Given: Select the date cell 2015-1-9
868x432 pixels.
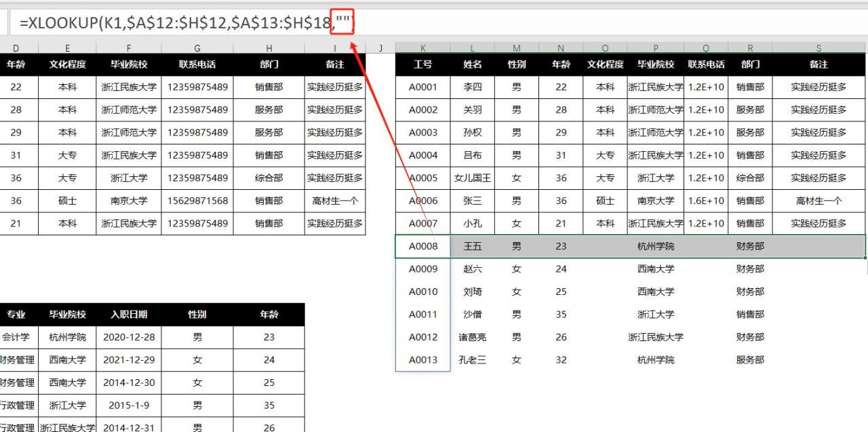Looking at the screenshot, I should 129,406.
